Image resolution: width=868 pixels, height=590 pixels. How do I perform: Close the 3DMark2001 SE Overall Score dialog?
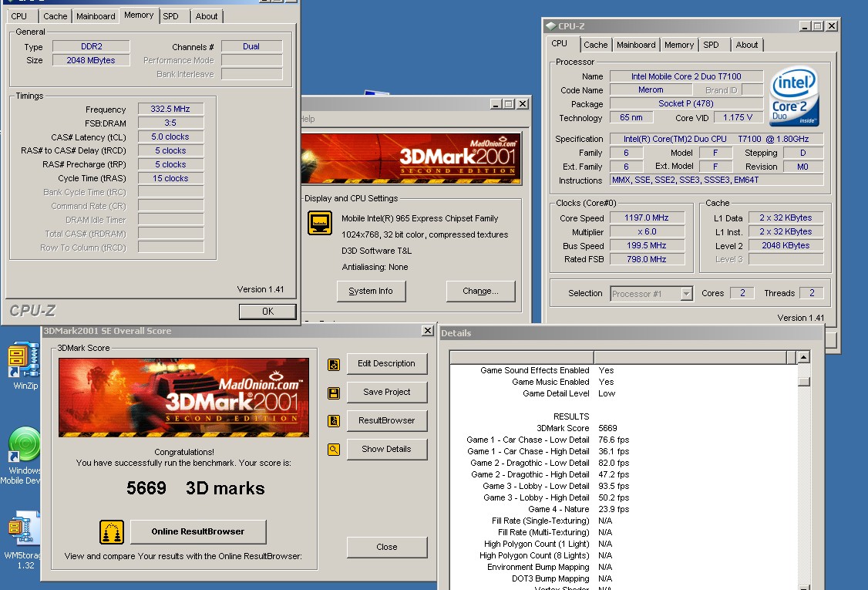pos(427,331)
